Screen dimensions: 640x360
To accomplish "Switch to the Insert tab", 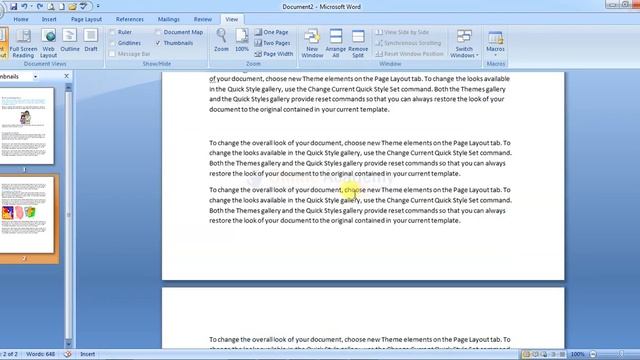I will [x=49, y=19].
